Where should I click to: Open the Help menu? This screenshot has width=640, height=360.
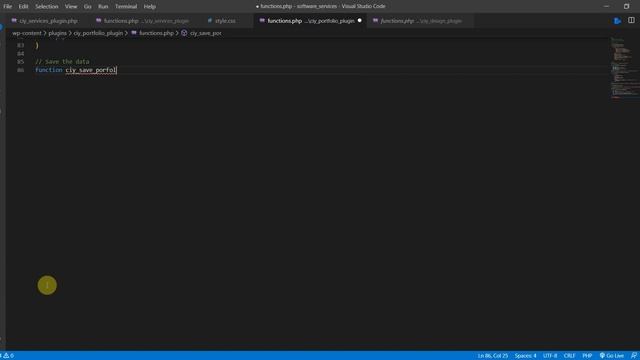coord(149,7)
